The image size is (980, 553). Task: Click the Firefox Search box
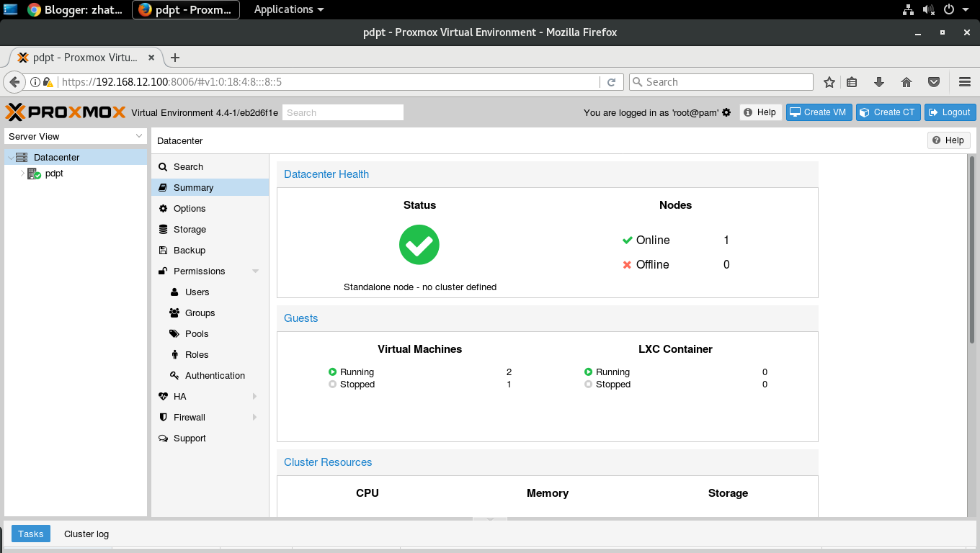721,82
